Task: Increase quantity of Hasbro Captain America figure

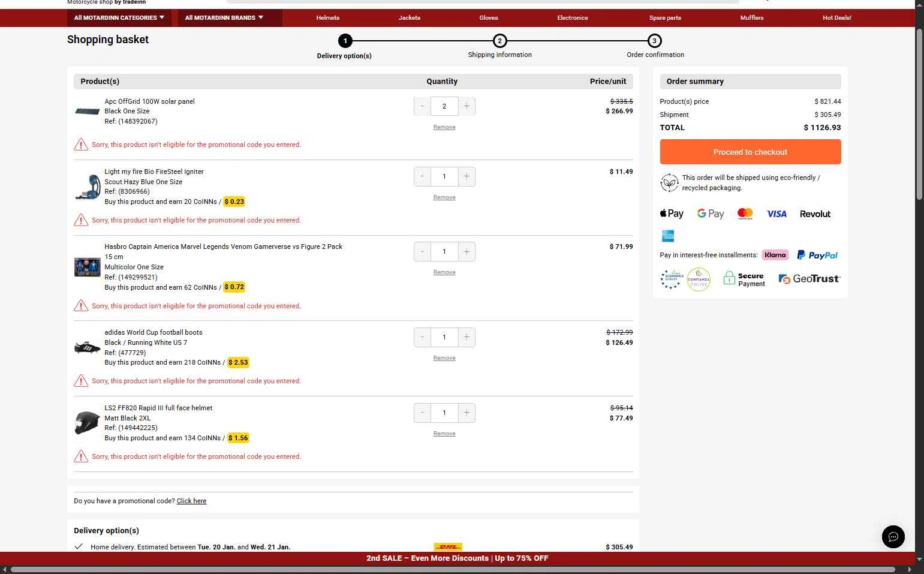Action: pyautogui.click(x=466, y=251)
